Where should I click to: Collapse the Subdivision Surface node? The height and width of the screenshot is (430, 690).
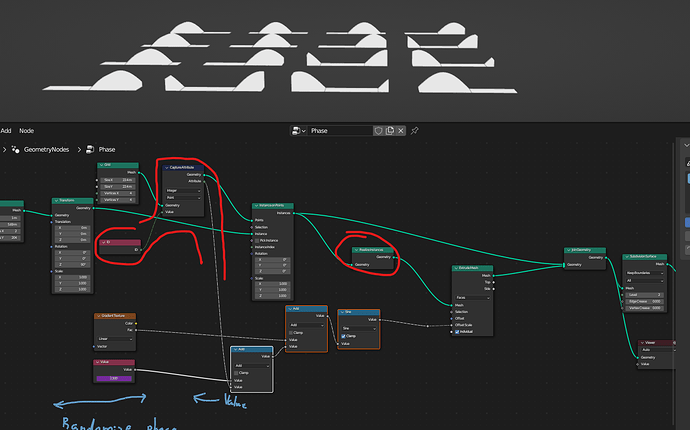627,257
